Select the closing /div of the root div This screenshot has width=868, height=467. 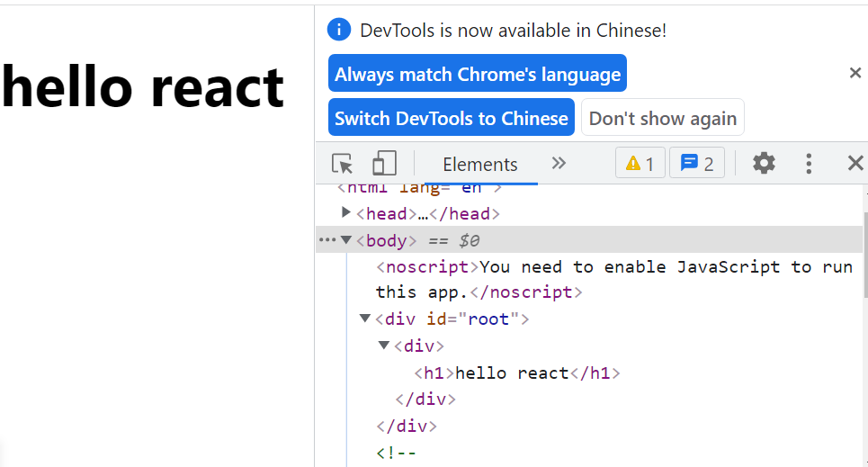(407, 426)
